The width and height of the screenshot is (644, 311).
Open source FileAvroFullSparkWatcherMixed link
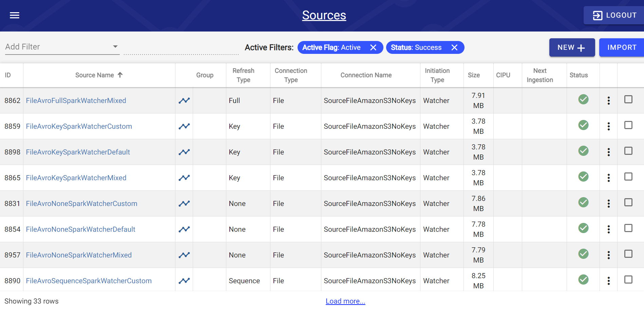coord(76,101)
